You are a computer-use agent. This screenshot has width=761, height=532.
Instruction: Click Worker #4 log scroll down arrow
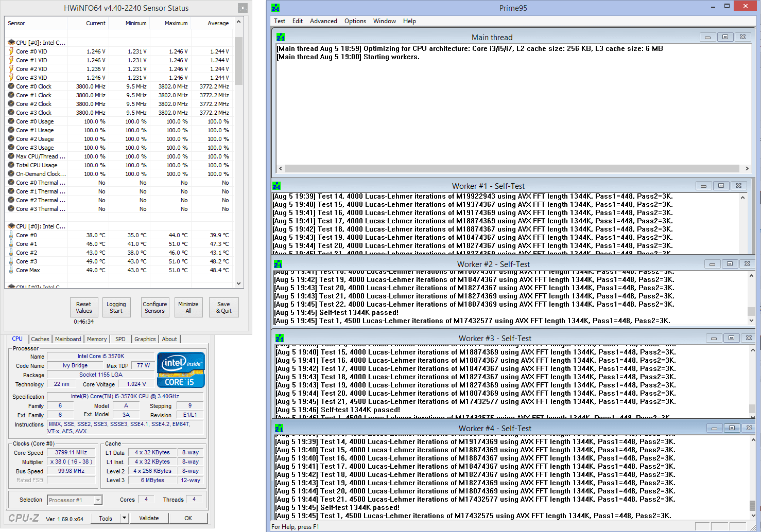pos(752,515)
